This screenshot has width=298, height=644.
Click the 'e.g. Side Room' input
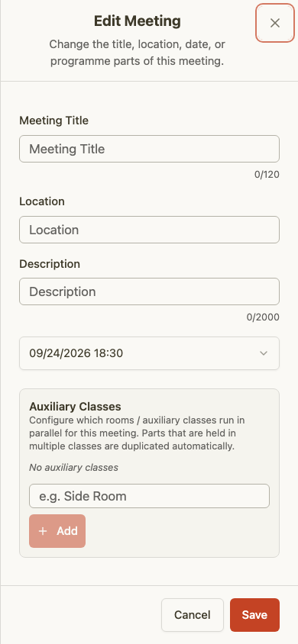point(149,496)
